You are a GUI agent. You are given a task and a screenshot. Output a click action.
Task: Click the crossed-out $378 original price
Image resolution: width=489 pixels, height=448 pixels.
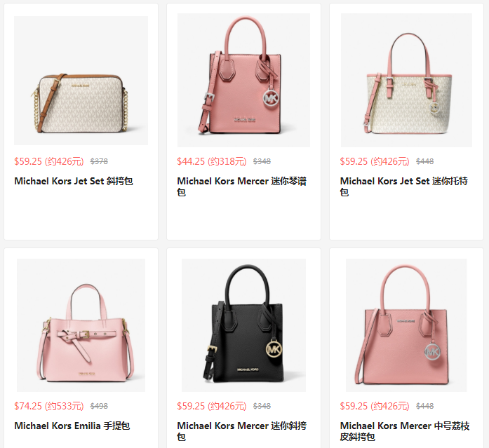coord(99,161)
